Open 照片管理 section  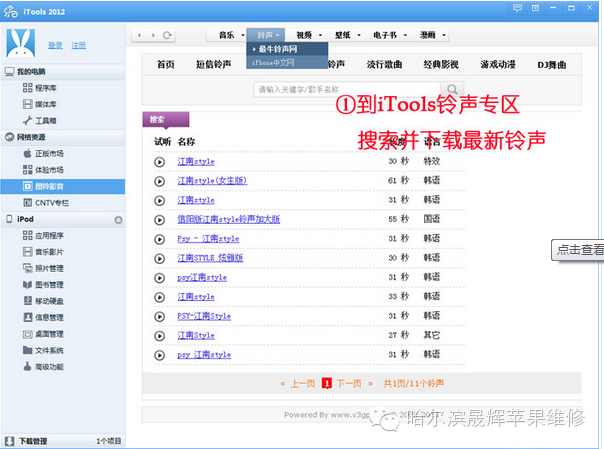coord(44,268)
